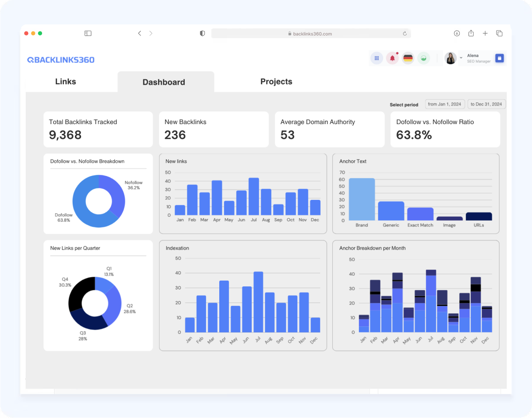
Task: Reload the page with refresh icon
Action: coord(404,34)
